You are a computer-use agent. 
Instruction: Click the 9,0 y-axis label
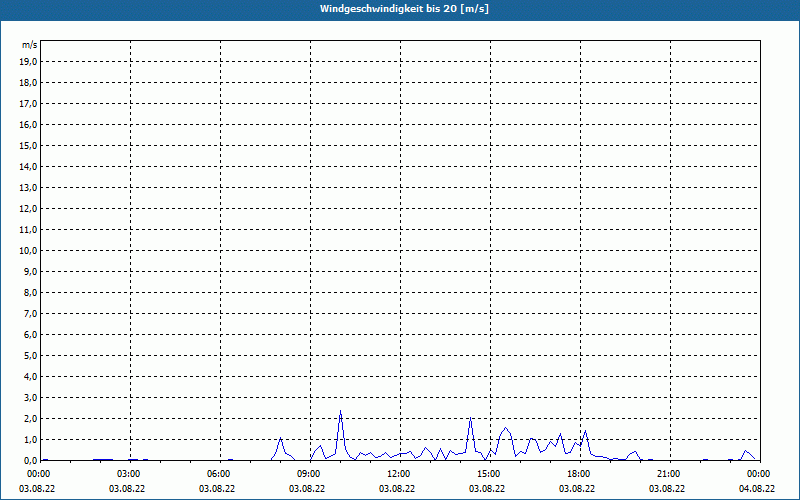pos(30,271)
